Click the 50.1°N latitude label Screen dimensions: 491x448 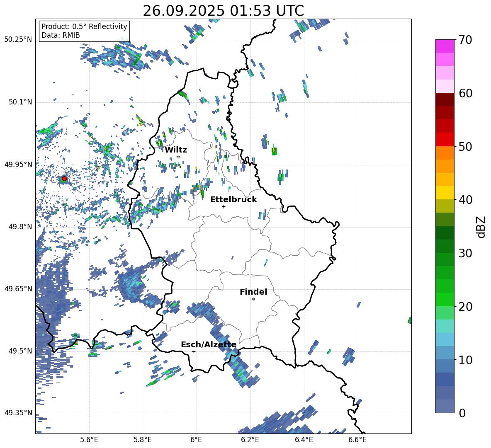20,102
